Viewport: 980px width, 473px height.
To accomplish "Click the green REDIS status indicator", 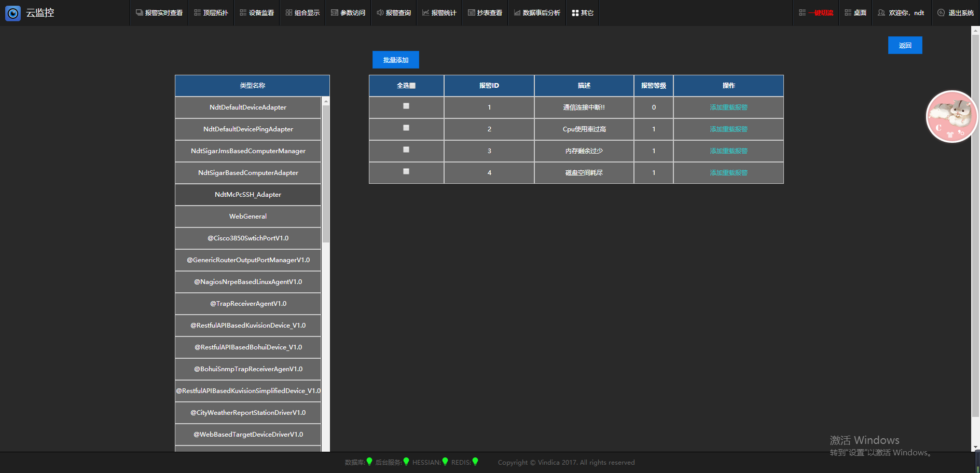I will [475, 462].
